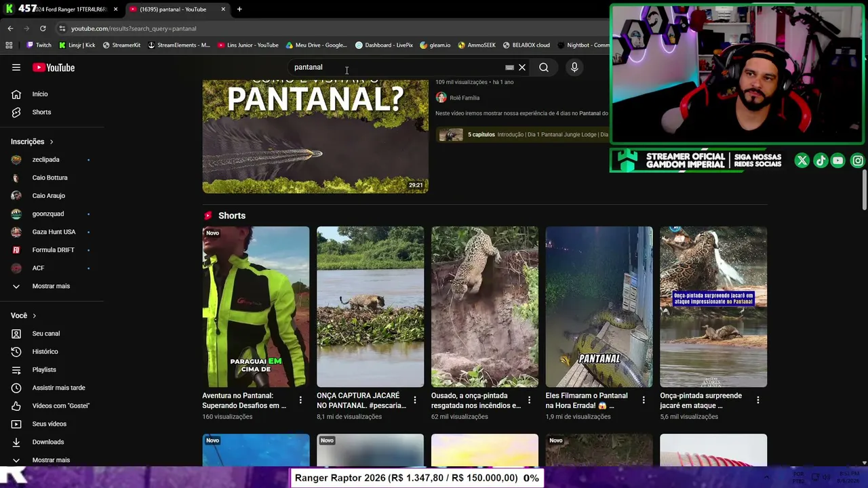Open Shorts in the sidebar
868x488 pixels.
point(52,112)
